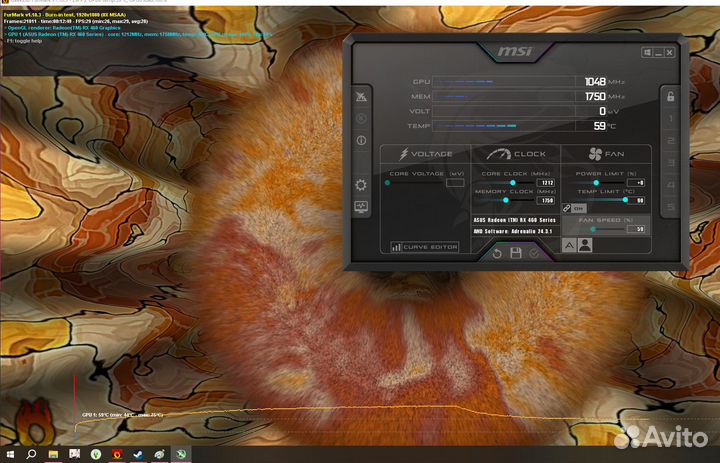The image size is (720, 463).
Task: Open the Curve Editor
Action: pos(425,247)
